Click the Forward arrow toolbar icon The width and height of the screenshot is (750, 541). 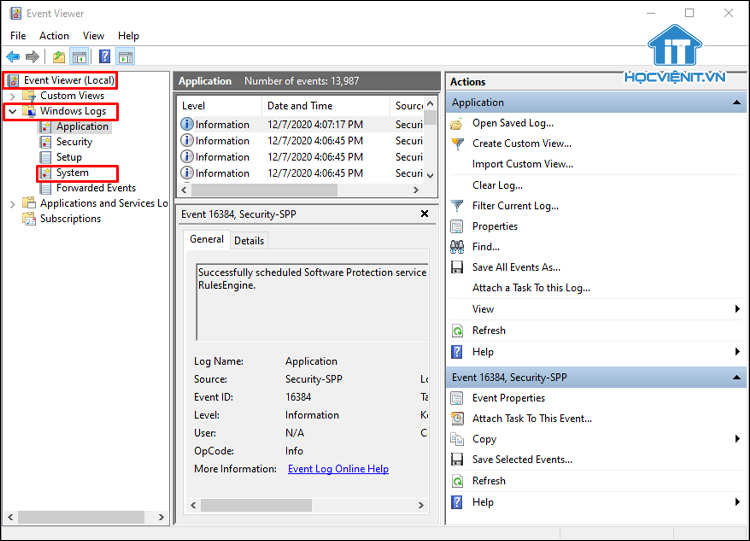(32, 57)
